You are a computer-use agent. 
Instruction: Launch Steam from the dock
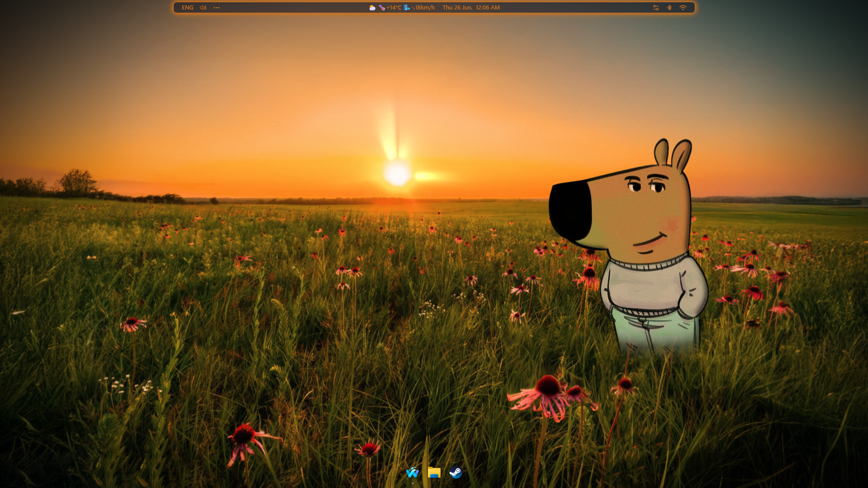click(455, 473)
